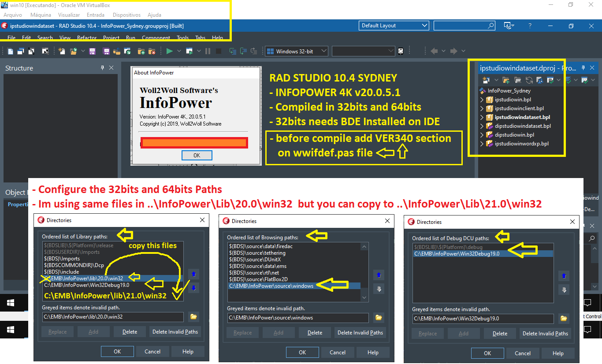The height and width of the screenshot is (364, 602).
Task: Click Remove file from project icon
Action: pyautogui.click(x=152, y=51)
